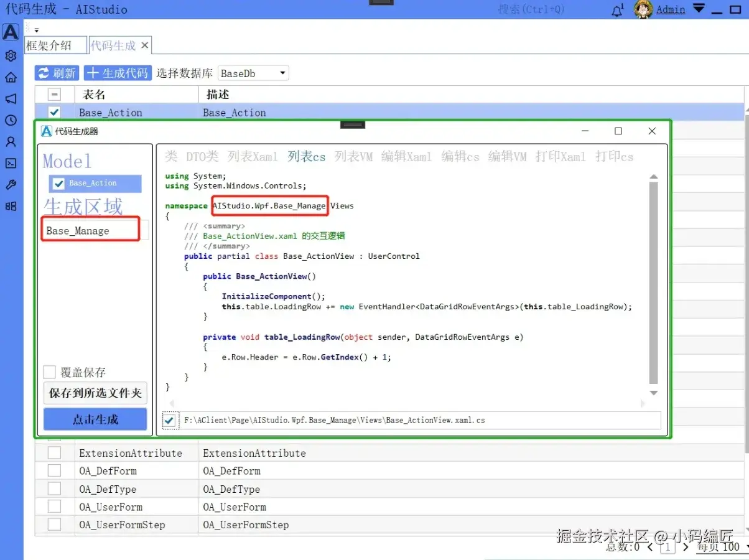This screenshot has width=749, height=560.
Task: Select the DTO类 code tab
Action: click(202, 157)
